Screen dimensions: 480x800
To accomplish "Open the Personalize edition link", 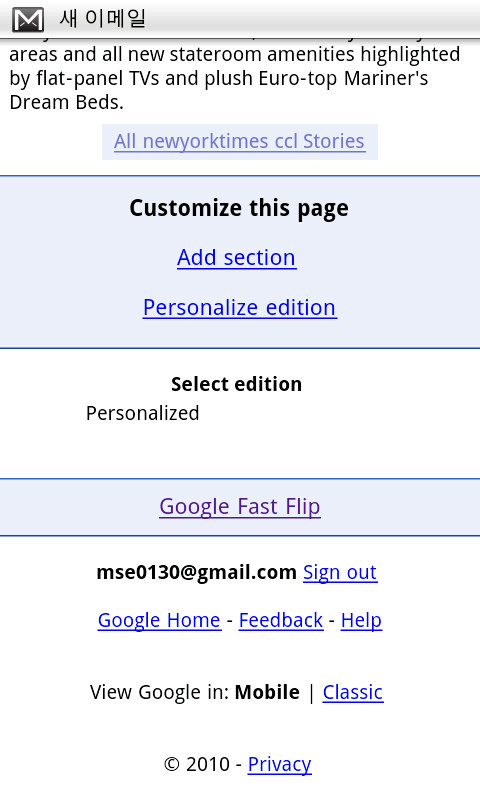I will (x=239, y=308).
